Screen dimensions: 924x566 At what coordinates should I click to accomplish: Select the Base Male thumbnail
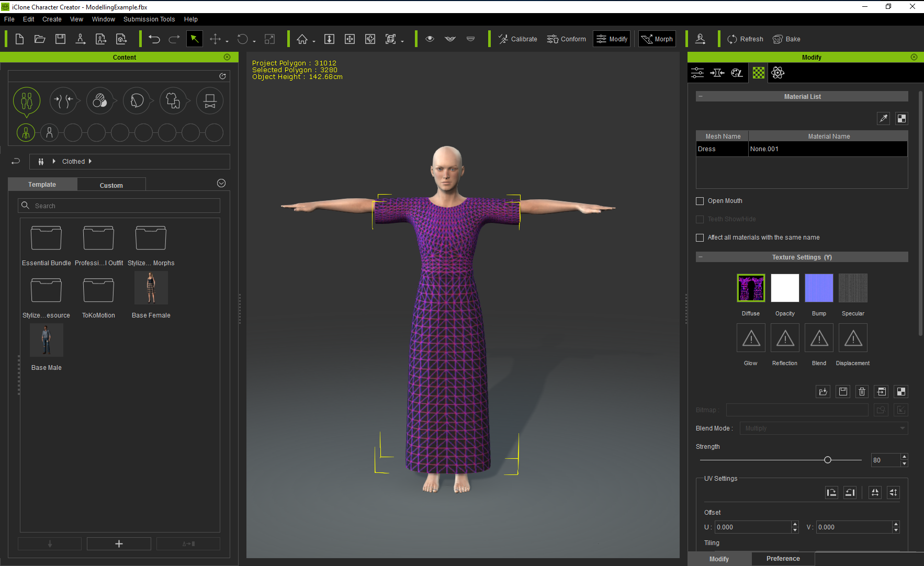[47, 340]
